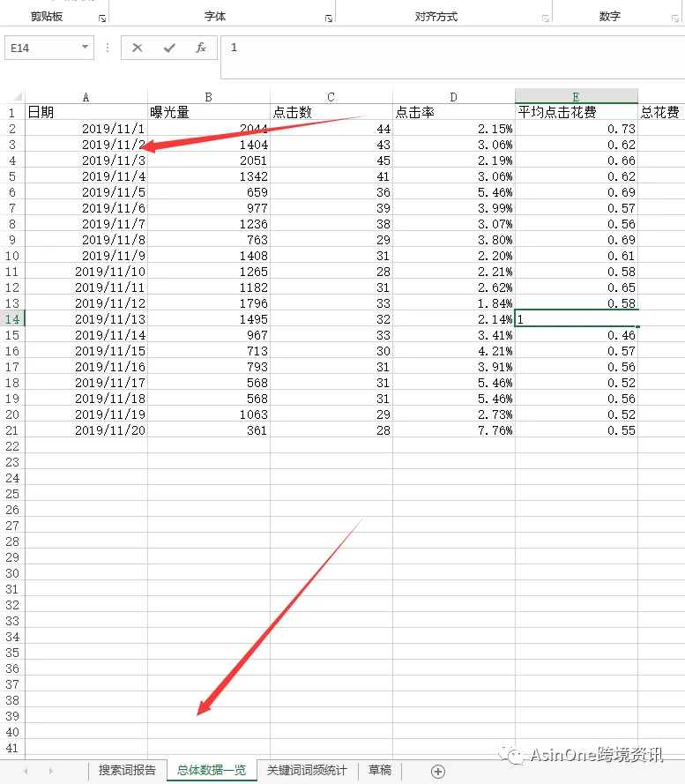Click impressions cell 1063
The image size is (685, 784).
(x=209, y=414)
